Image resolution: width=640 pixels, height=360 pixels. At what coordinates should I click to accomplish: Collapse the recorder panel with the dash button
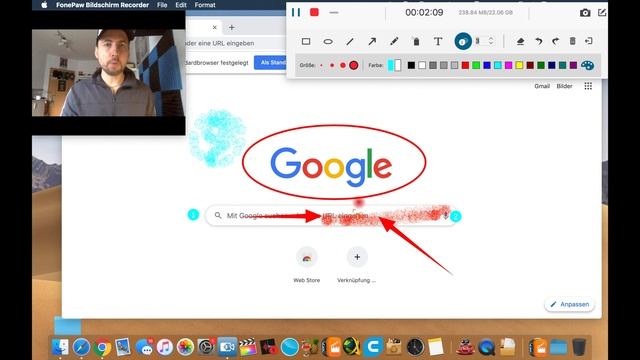tap(334, 13)
